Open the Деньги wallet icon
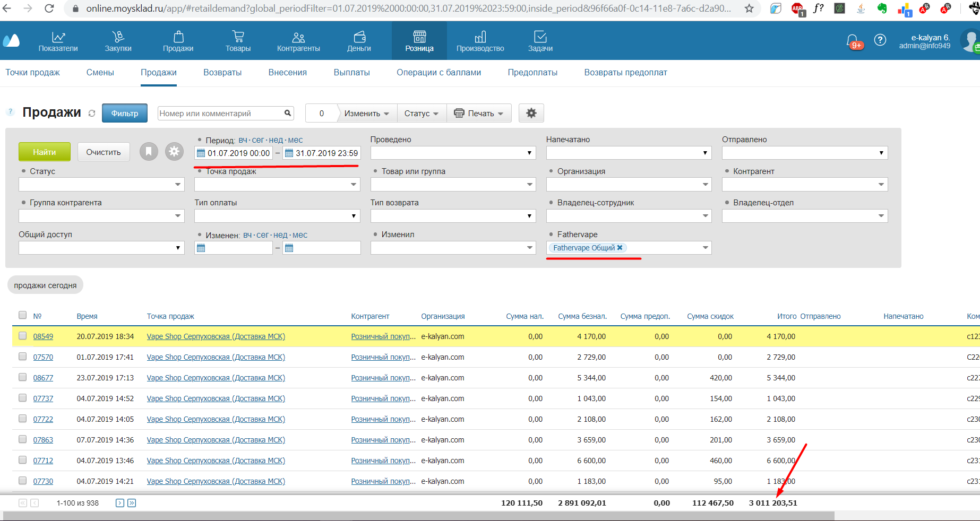Image resolution: width=980 pixels, height=521 pixels. 359,37
